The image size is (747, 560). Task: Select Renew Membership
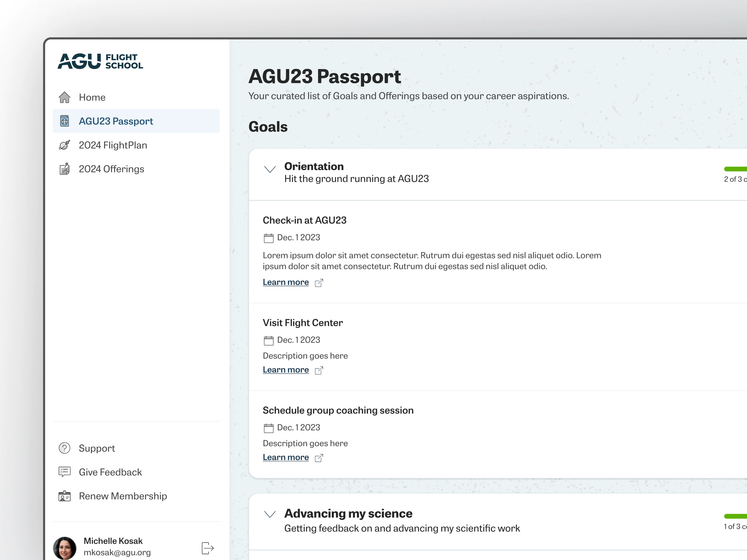pos(136,496)
